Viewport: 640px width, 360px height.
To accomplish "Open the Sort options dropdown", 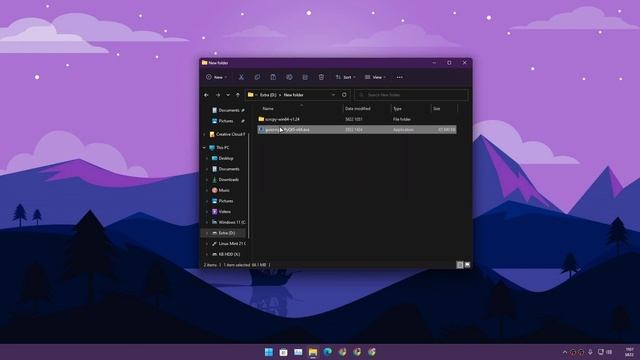I will [345, 77].
